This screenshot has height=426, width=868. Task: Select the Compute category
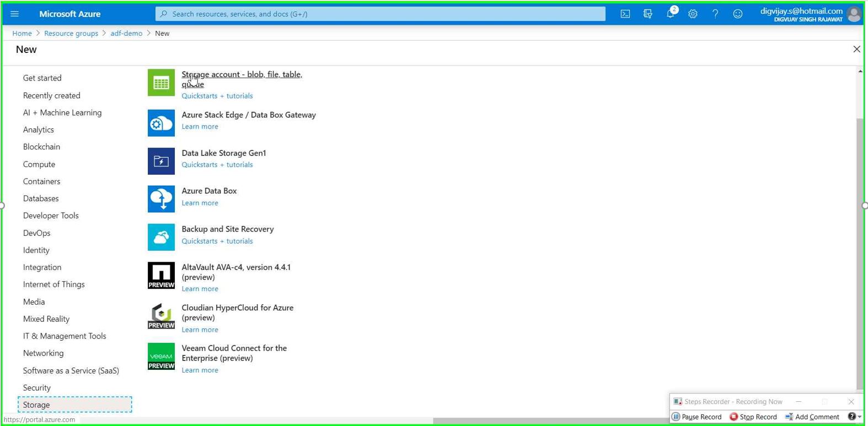point(39,164)
